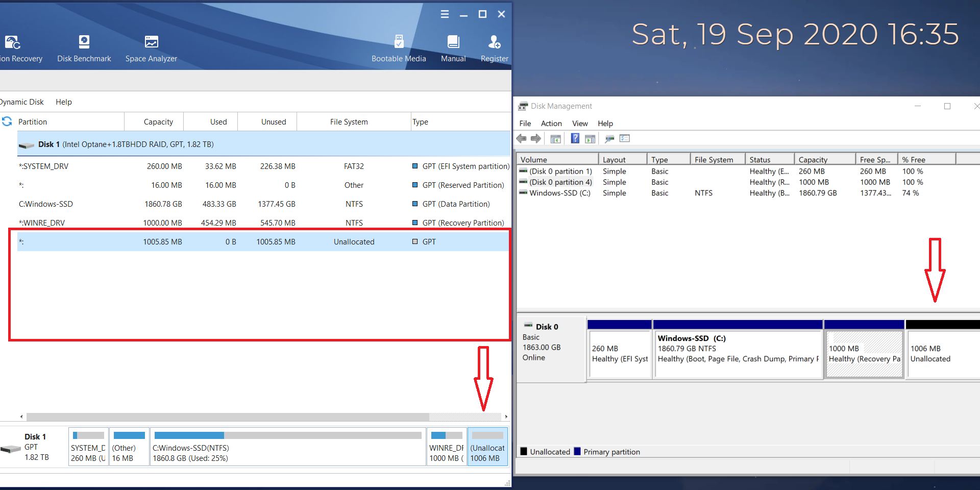Click the WINRE_DRV block in disk map
The width and height of the screenshot is (980, 490).
[447, 447]
